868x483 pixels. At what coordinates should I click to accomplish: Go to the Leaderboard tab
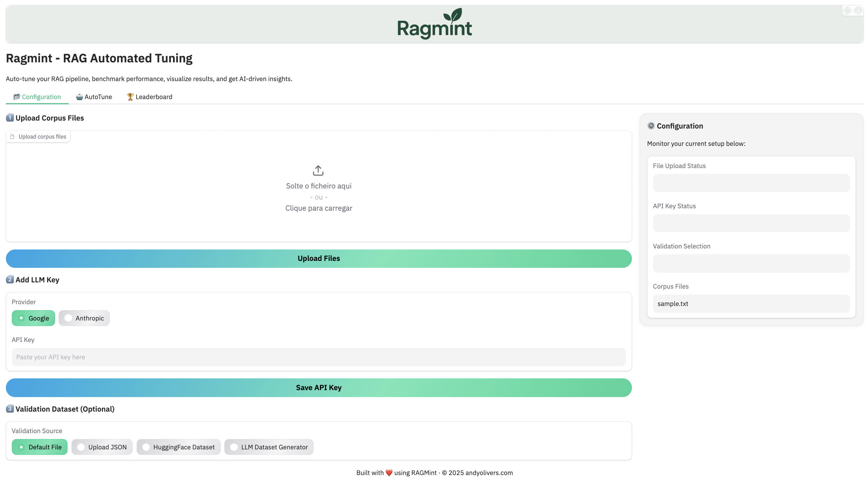[149, 97]
